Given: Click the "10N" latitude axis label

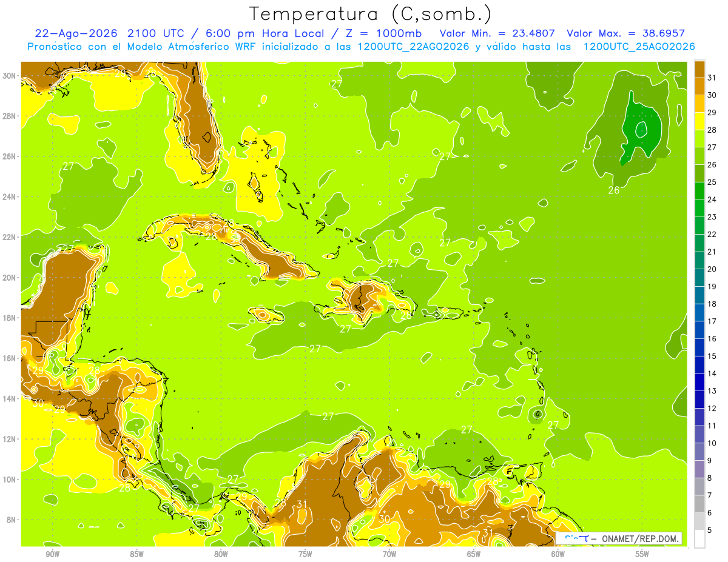Looking at the screenshot, I should click(9, 480).
